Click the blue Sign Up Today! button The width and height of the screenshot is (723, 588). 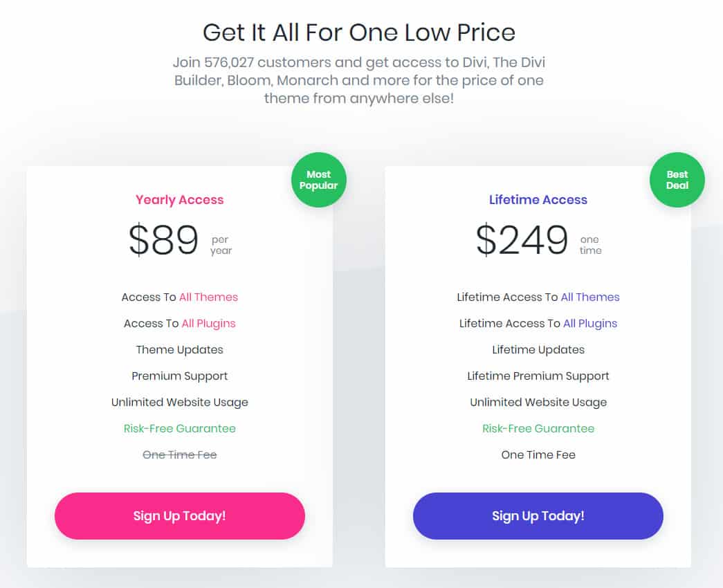538,515
